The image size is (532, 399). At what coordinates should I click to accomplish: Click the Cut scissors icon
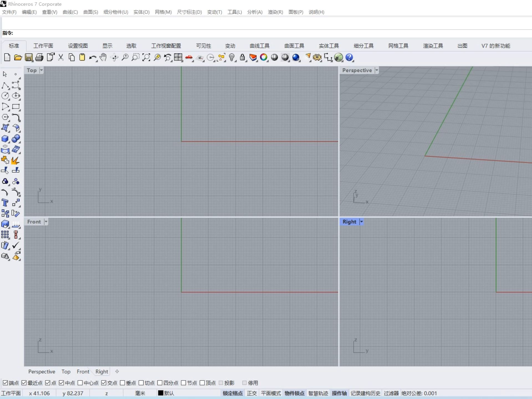[x=61, y=57]
